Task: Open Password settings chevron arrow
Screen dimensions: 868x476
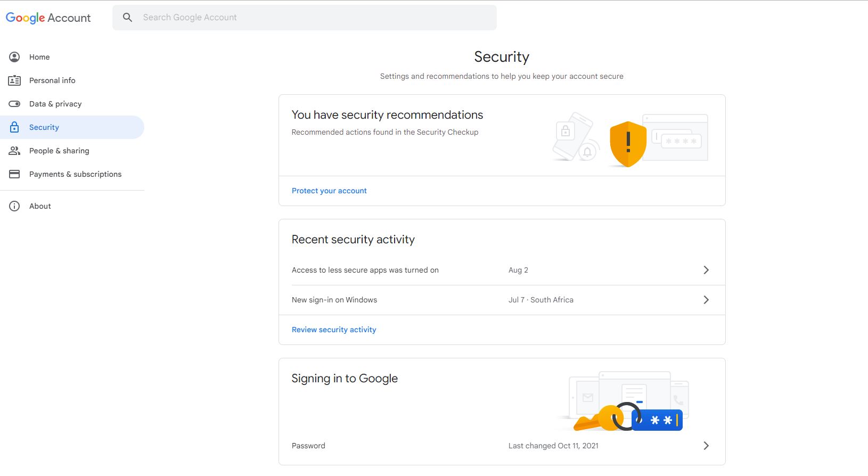Action: 706,446
